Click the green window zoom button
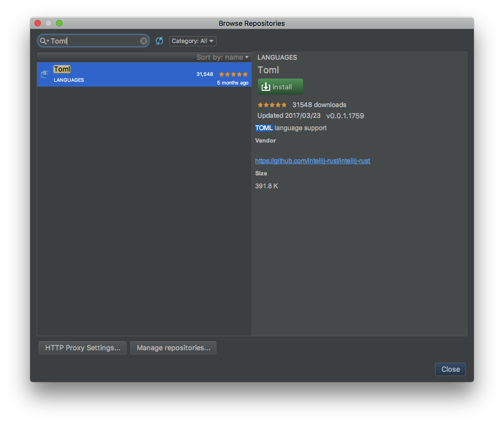The width and height of the screenshot is (504, 425). [59, 23]
